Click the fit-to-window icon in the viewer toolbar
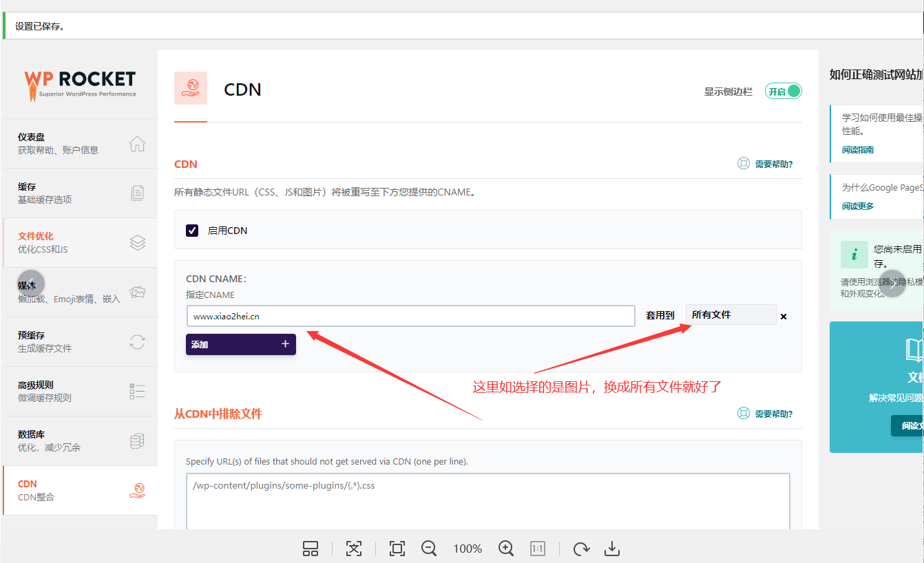Image resolution: width=924 pixels, height=563 pixels. tap(397, 549)
